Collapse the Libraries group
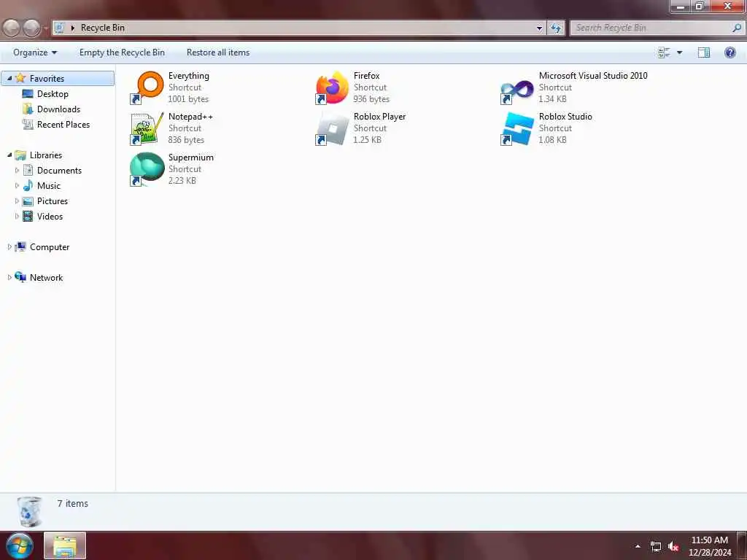747x560 pixels. click(x=9, y=155)
